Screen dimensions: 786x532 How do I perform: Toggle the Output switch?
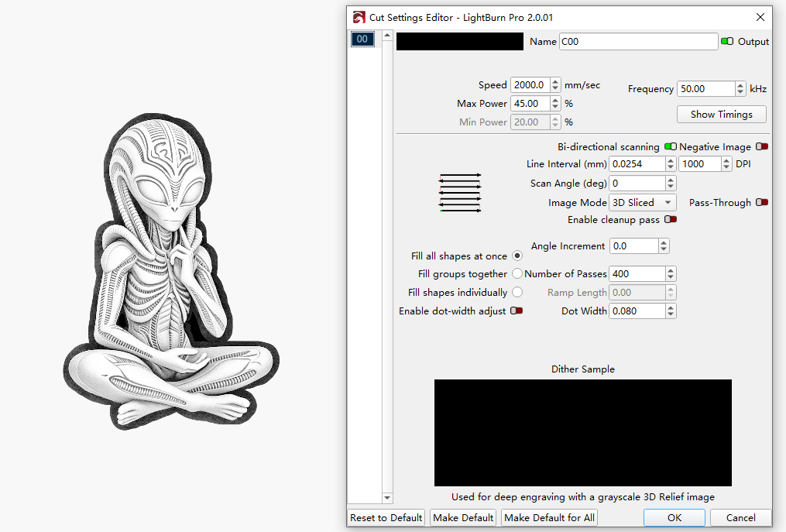(x=727, y=41)
